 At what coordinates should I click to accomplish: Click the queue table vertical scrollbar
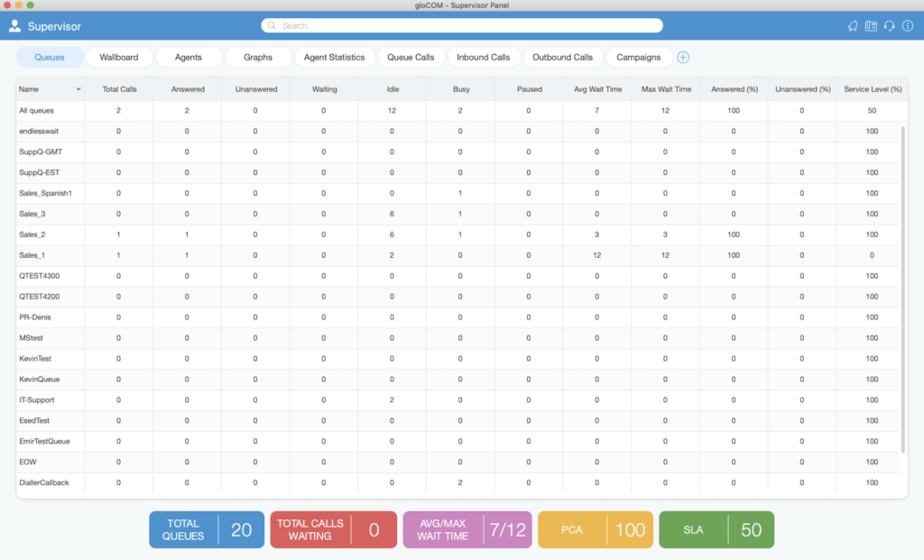tap(903, 289)
